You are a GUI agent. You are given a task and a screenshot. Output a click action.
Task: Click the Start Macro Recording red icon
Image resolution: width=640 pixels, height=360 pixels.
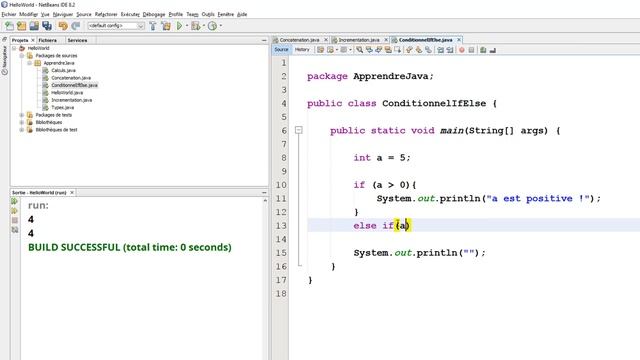pos(462,50)
